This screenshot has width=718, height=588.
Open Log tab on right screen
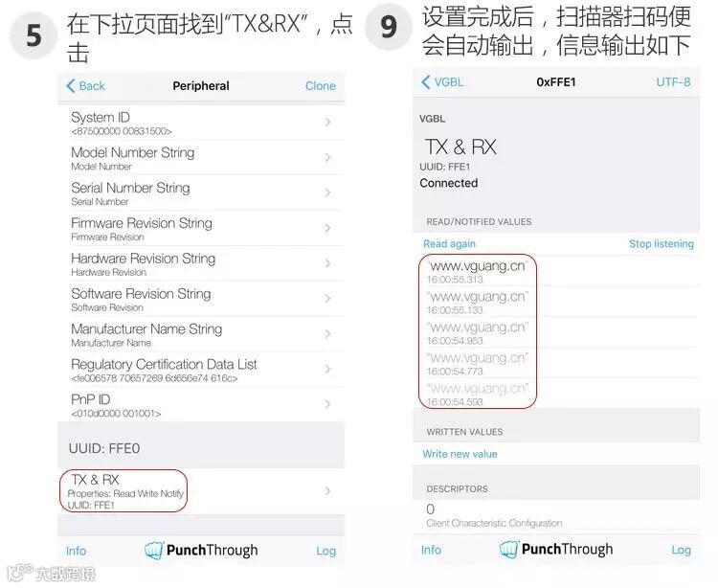[x=681, y=550]
